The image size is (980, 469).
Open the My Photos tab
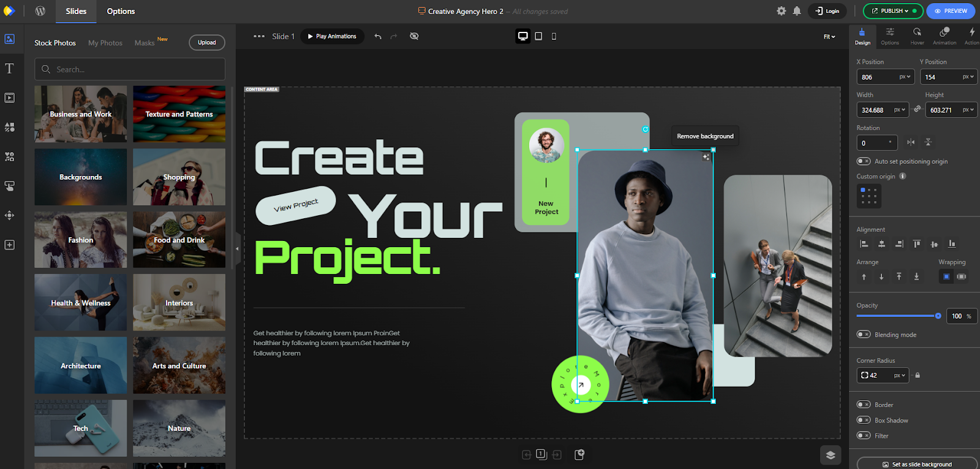pyautogui.click(x=105, y=43)
